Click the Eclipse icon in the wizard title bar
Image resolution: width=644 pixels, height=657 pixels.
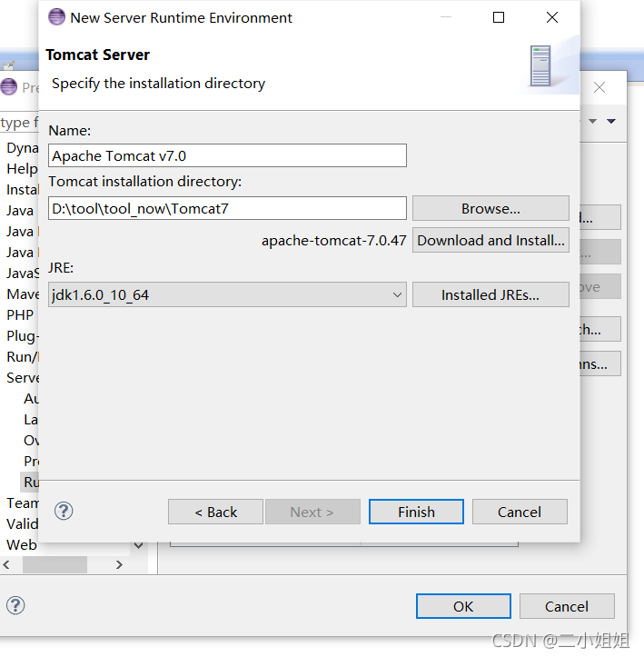click(56, 17)
